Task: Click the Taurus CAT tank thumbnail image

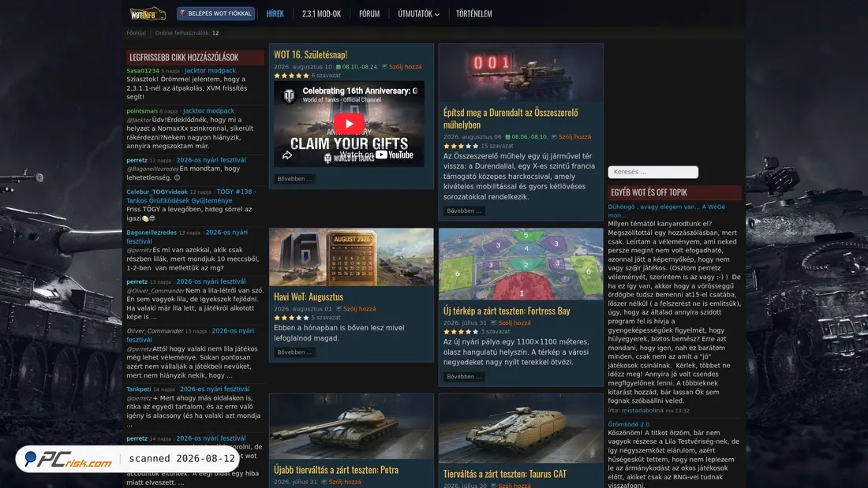Action: 521,428
